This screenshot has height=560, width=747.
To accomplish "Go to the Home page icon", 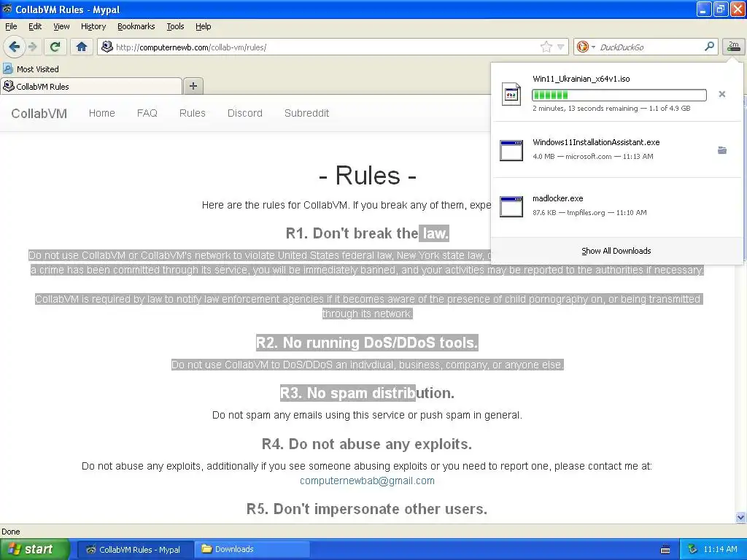I will [82, 47].
